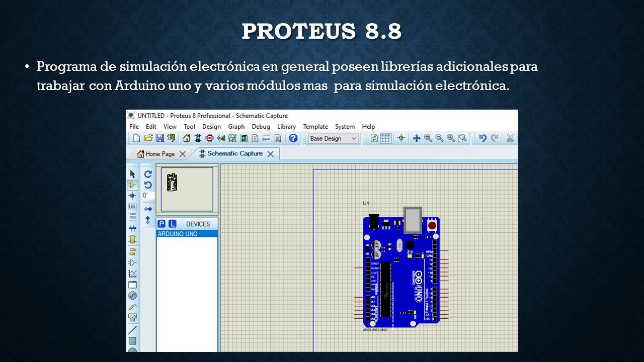
Task: Open the Template menu
Action: pos(315,127)
